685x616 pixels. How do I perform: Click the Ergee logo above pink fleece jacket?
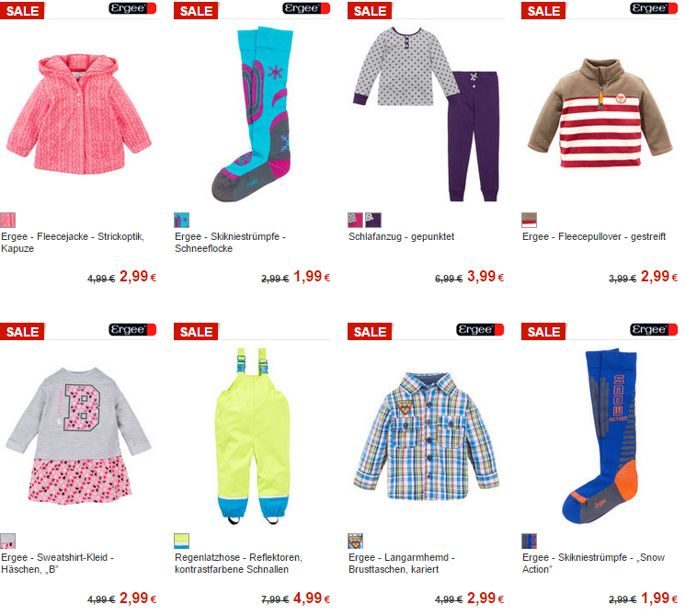[x=132, y=8]
